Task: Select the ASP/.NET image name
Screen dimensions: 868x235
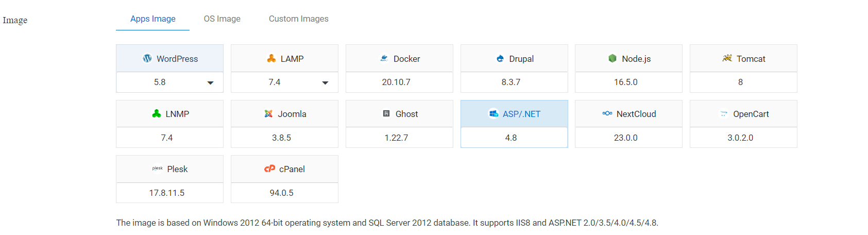Action: (x=522, y=114)
